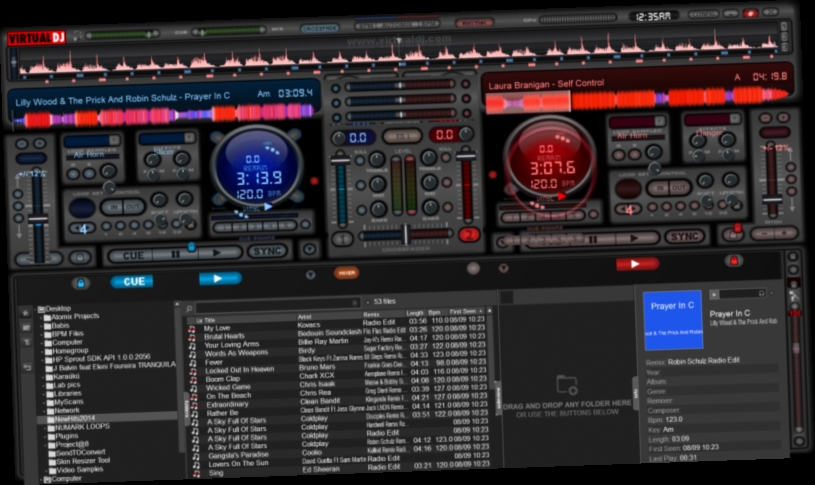
Task: Click the search field in the browser
Action: point(278,304)
